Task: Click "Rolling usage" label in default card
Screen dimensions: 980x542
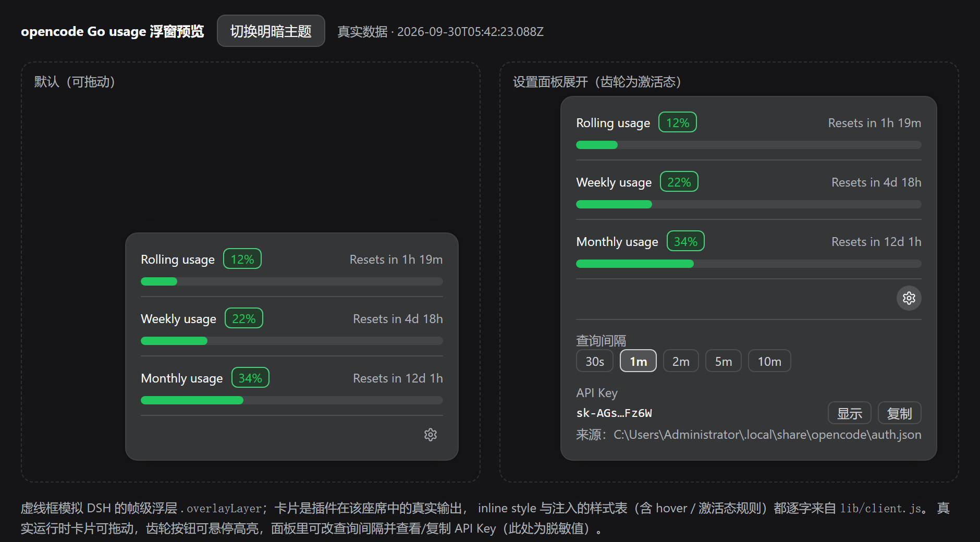Action: pos(178,260)
